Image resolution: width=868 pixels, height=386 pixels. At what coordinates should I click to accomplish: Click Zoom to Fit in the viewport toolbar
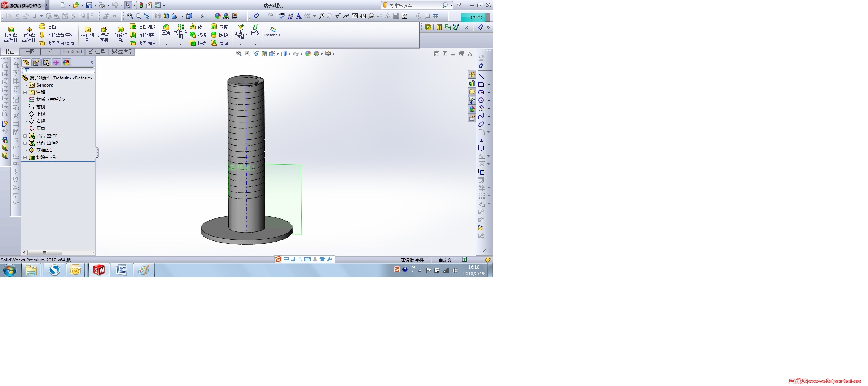click(239, 53)
